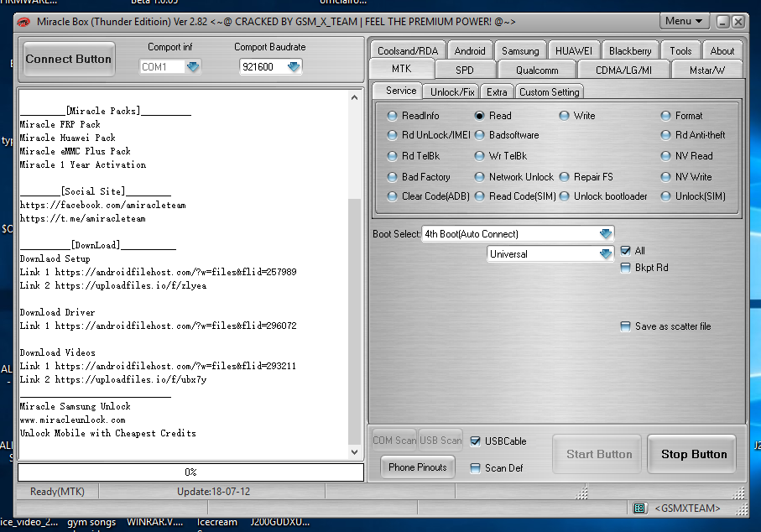The width and height of the screenshot is (761, 532).
Task: Click the Ready(MTK) status bar entry
Action: coord(57,491)
